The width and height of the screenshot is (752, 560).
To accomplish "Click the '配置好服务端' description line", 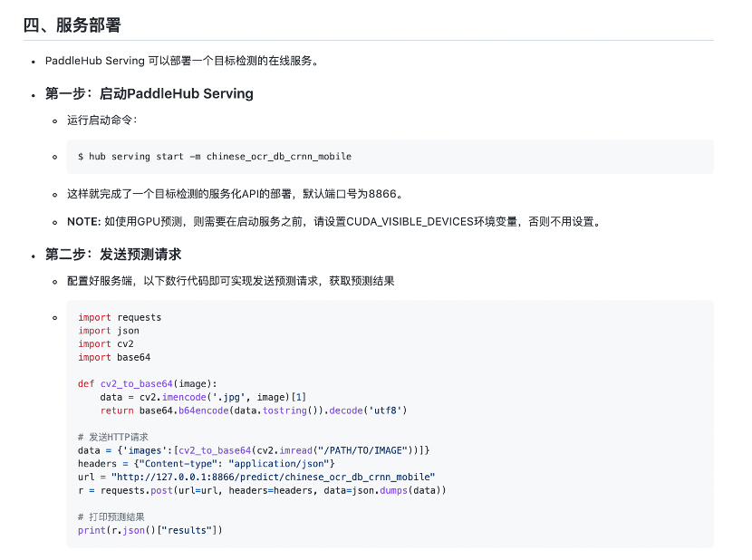I will 231,281.
